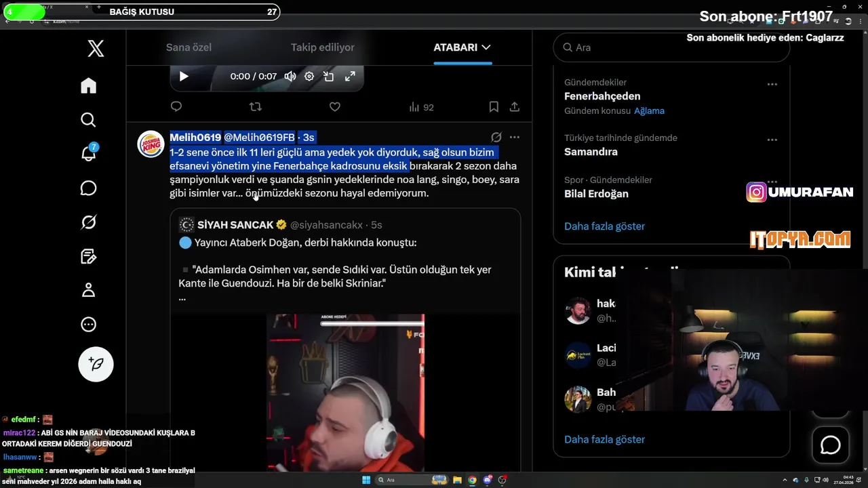Open more options on Melih0619 post

click(x=515, y=137)
